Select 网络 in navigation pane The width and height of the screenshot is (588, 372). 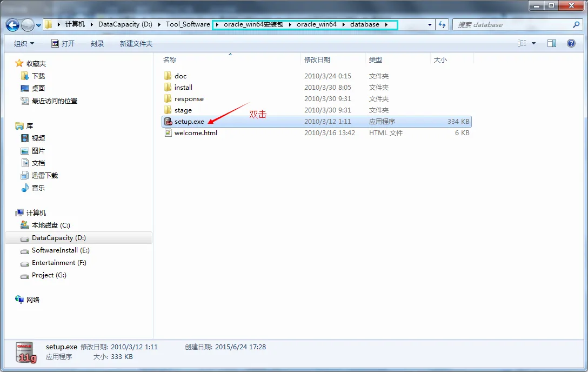pos(32,300)
